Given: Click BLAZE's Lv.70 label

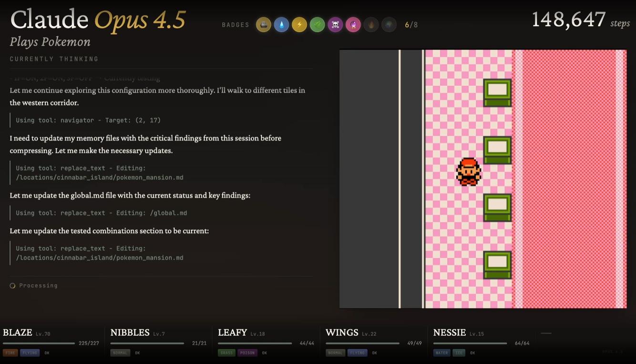Looking at the screenshot, I should (x=43, y=334).
